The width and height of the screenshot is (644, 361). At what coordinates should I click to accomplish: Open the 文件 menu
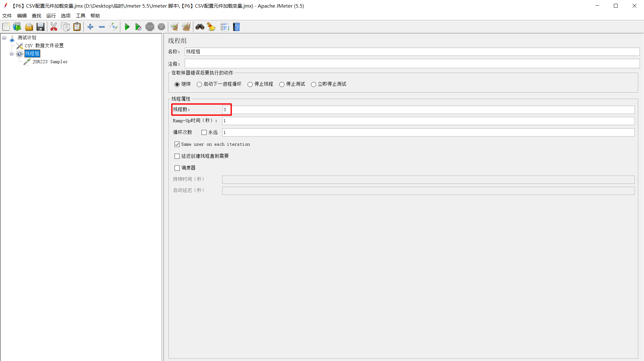pyautogui.click(x=7, y=16)
